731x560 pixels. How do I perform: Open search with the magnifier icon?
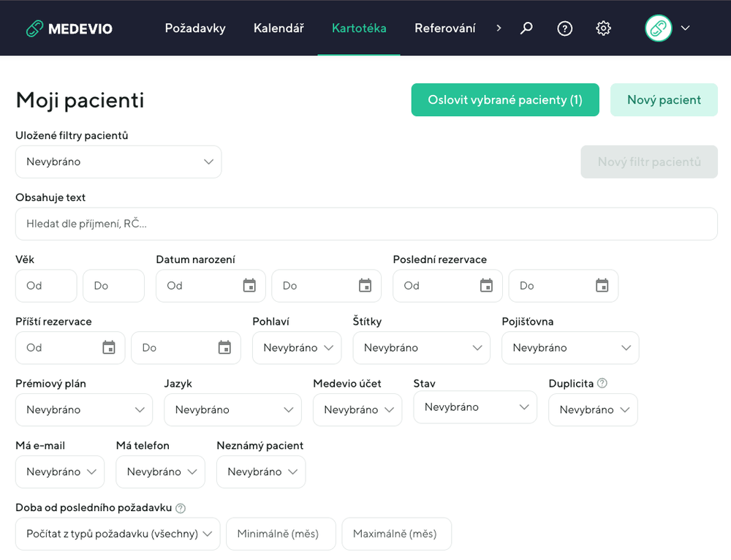click(x=526, y=29)
